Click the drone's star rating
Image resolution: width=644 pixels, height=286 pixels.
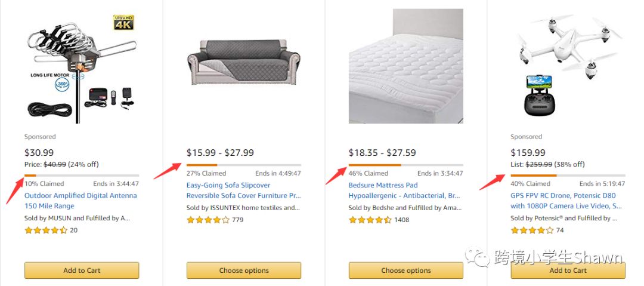click(x=532, y=230)
